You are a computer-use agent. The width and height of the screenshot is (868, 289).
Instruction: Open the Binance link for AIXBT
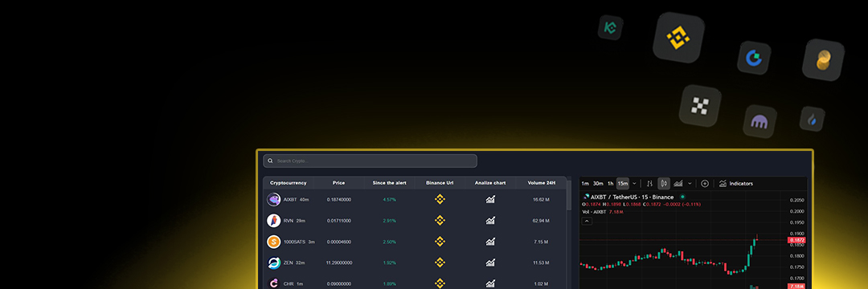(440, 199)
